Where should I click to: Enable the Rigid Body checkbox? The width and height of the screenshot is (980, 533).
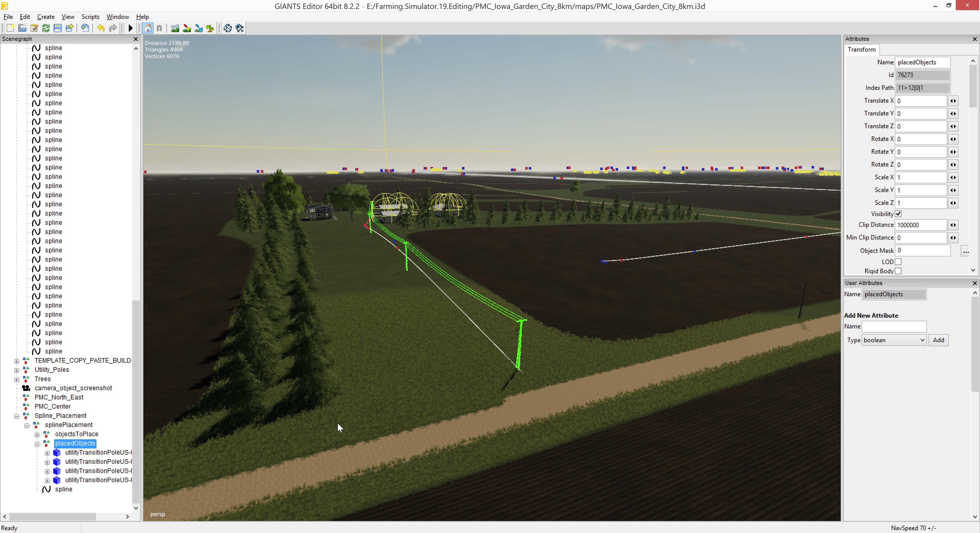(898, 271)
